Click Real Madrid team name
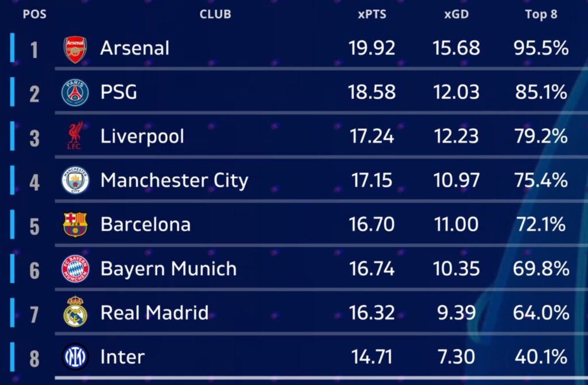588x385 pixels. 154,313
